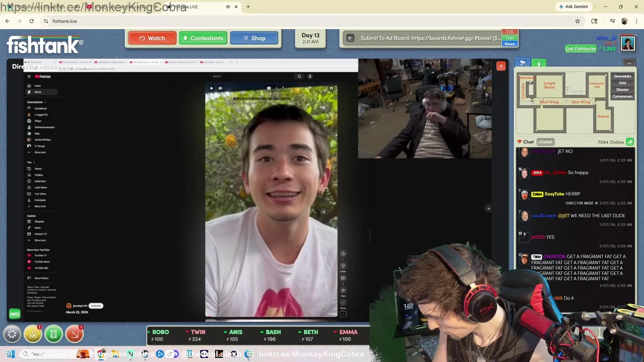The image size is (644, 362).
Task: Click the LoudCream chat username
Action: pyautogui.click(x=544, y=216)
